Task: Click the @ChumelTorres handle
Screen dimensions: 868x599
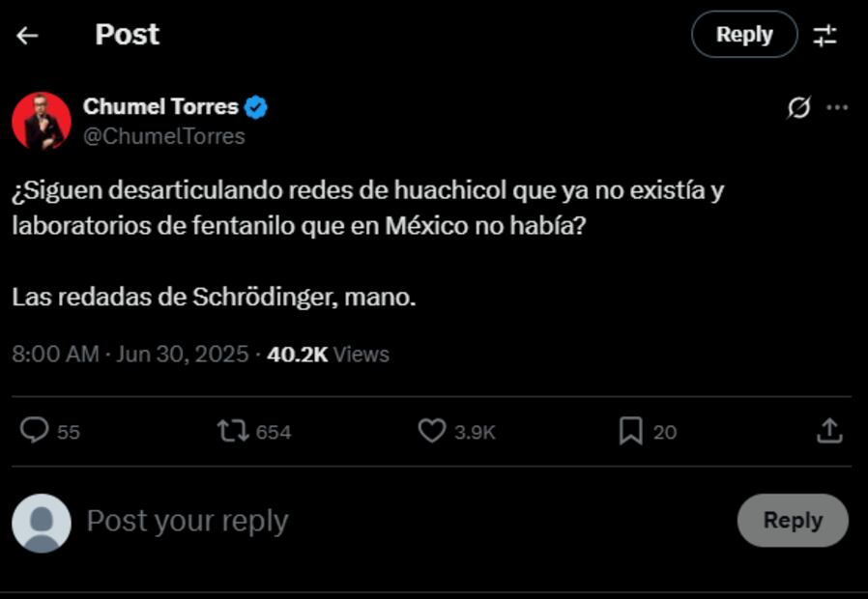Action: (x=163, y=136)
